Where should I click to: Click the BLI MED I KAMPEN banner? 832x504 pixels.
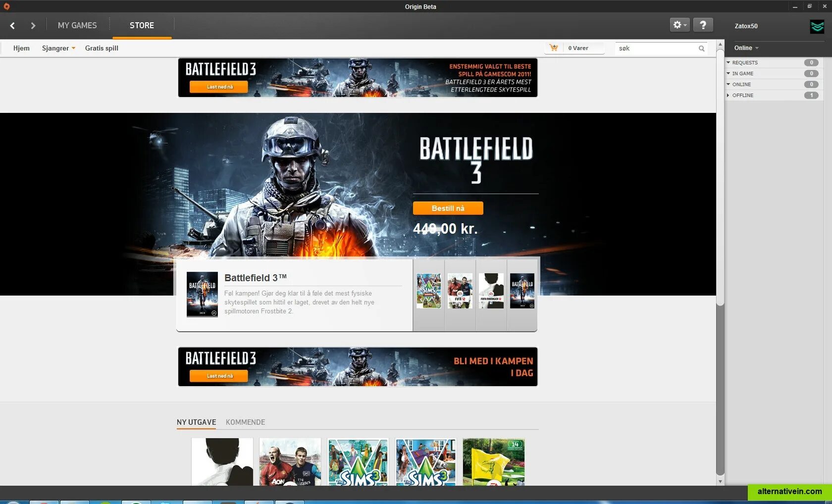[x=358, y=367]
